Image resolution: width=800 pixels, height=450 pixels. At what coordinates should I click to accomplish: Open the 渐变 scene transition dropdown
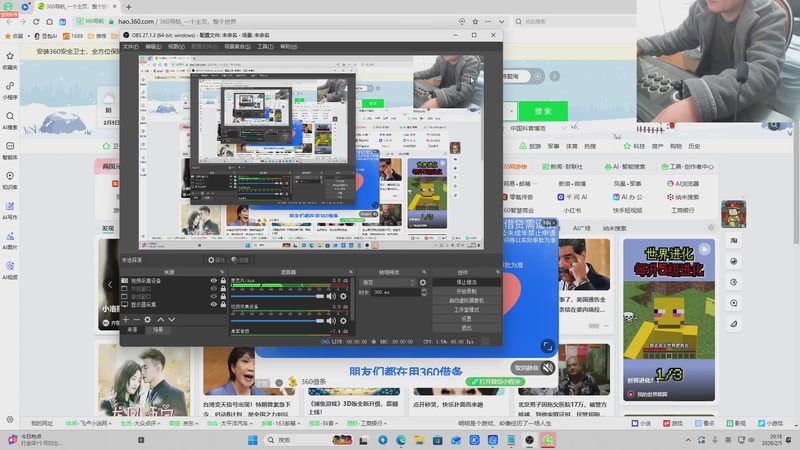click(388, 282)
